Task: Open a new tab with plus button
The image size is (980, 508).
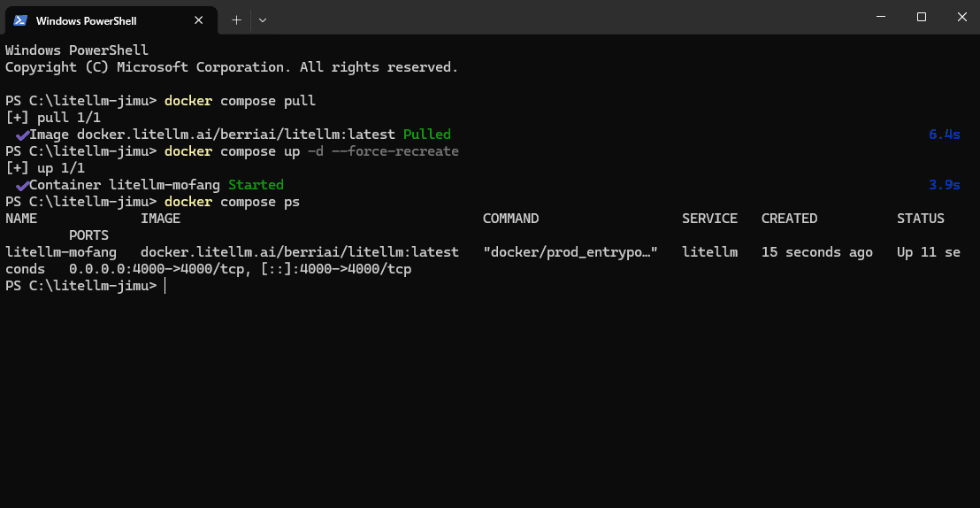Action: tap(236, 20)
